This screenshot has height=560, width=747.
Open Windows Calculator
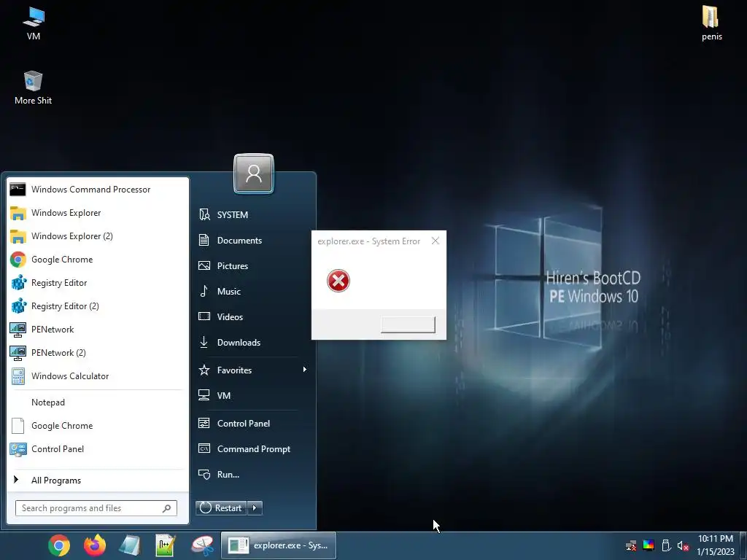(98, 376)
